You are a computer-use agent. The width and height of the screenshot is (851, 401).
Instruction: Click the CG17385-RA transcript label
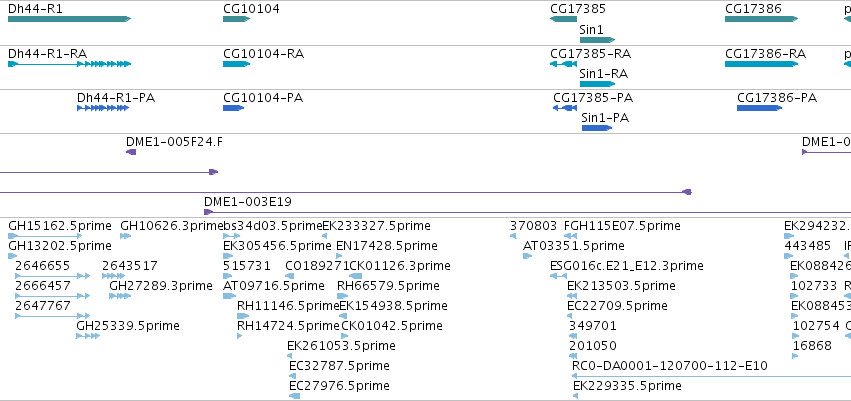[x=590, y=54]
